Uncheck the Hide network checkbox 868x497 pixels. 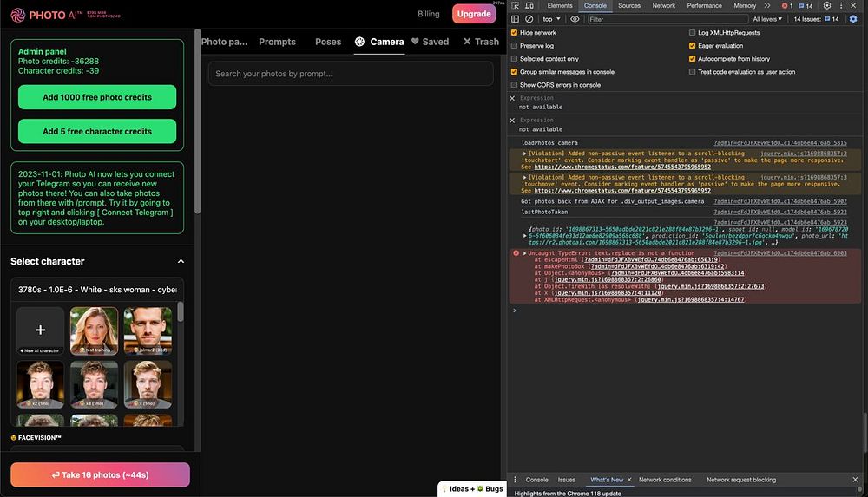point(514,33)
